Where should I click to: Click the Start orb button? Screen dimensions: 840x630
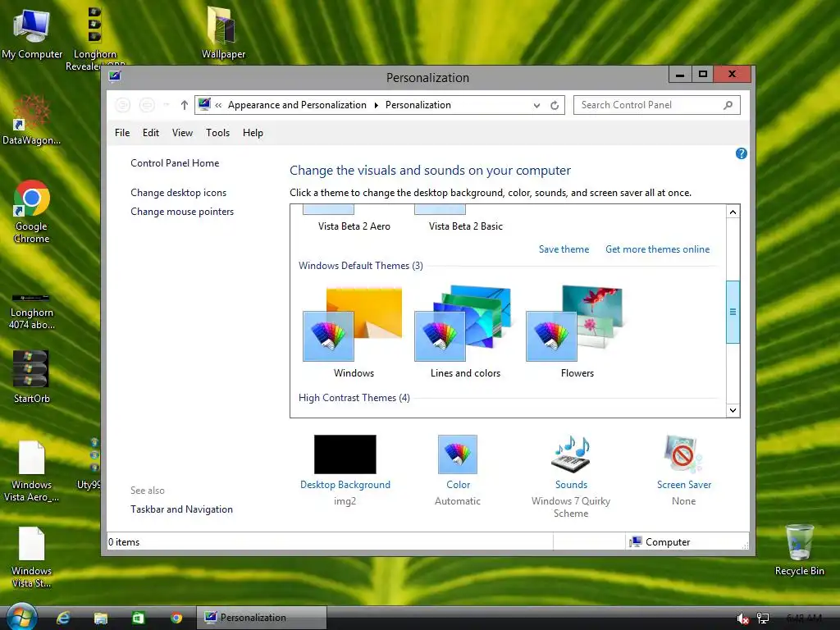coord(21,617)
